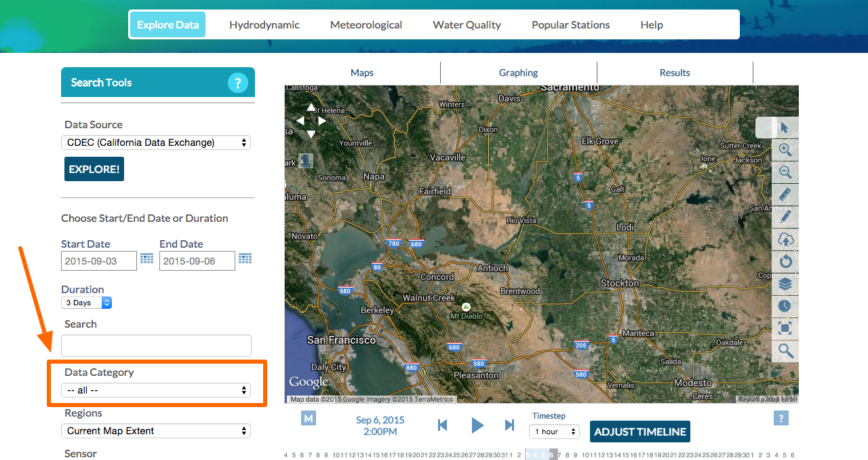Open the Timestep 1 hour dropdown
Image resolution: width=868 pixels, height=460 pixels.
(x=554, y=432)
